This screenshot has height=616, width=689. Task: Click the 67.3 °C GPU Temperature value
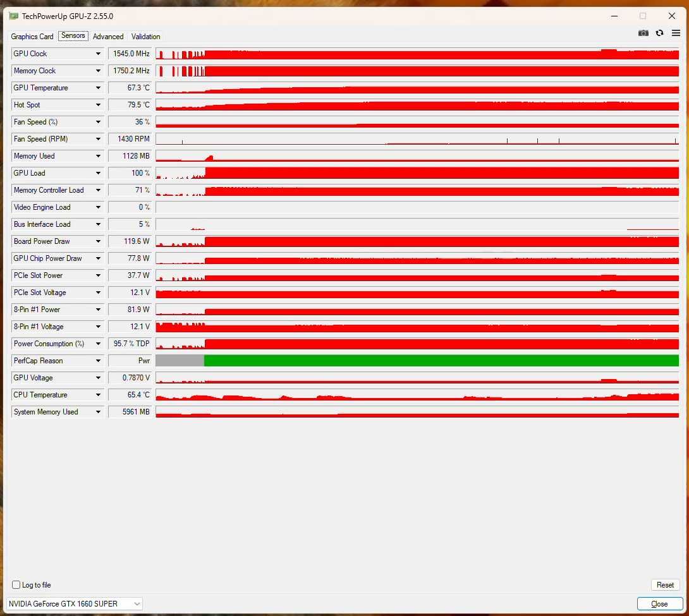[x=130, y=88]
